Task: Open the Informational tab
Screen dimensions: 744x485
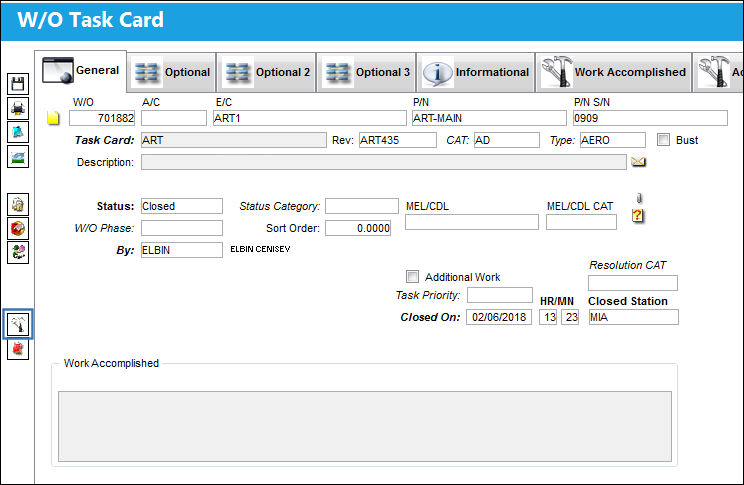Action: pos(476,72)
